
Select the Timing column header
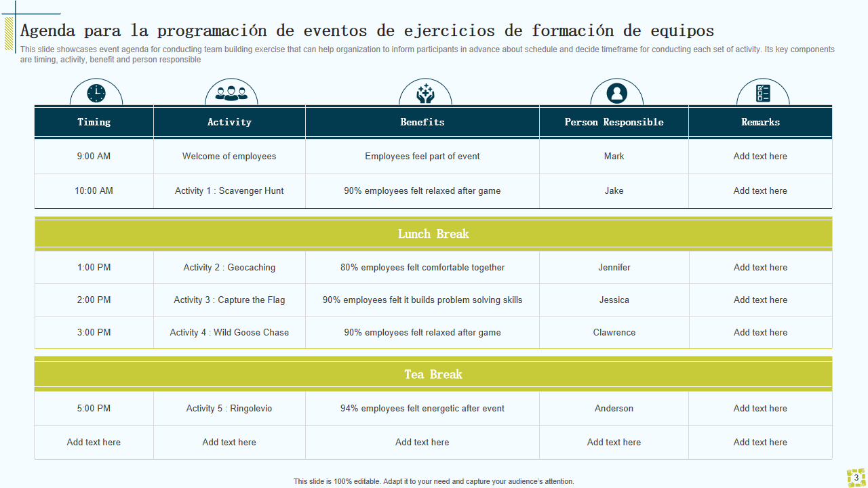click(94, 122)
